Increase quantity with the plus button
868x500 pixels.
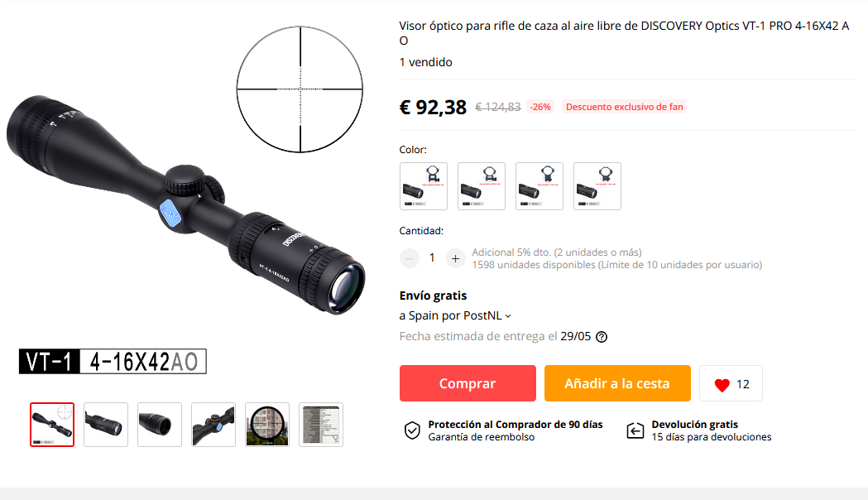click(455, 258)
